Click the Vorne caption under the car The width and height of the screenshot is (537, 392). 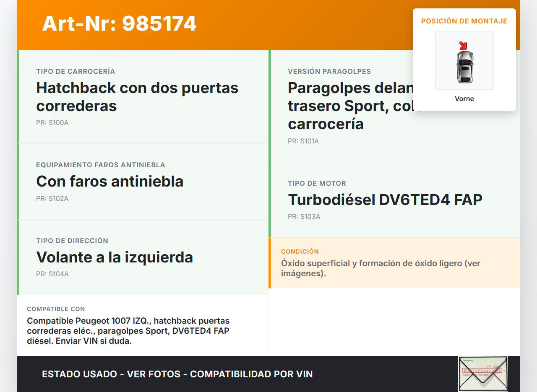coord(464,99)
